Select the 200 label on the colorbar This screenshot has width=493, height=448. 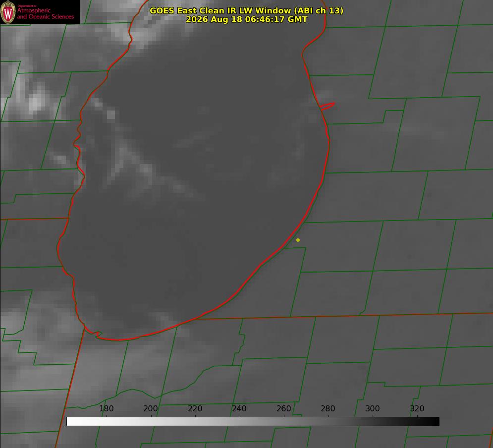coord(150,408)
